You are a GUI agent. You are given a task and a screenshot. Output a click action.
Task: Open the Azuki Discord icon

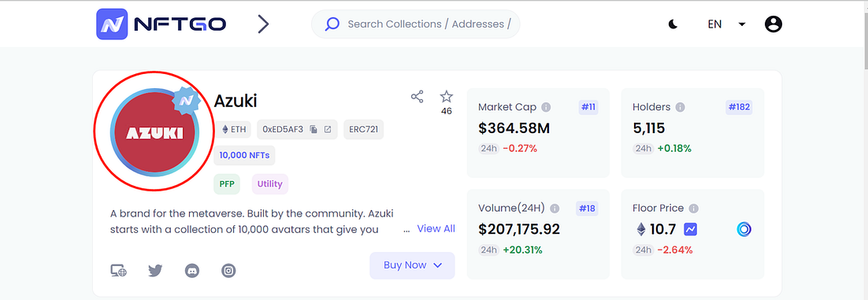[x=192, y=271]
